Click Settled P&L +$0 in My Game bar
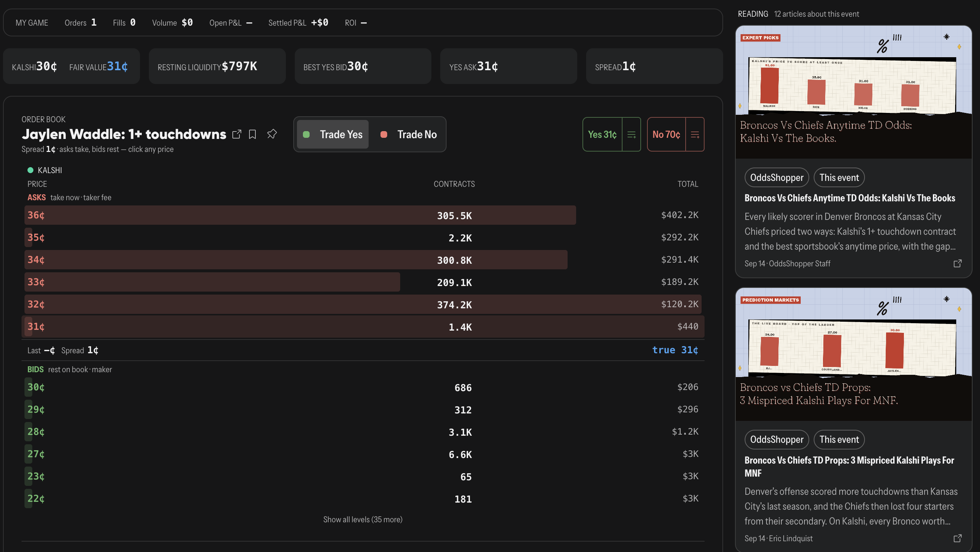The image size is (980, 552). [x=298, y=23]
